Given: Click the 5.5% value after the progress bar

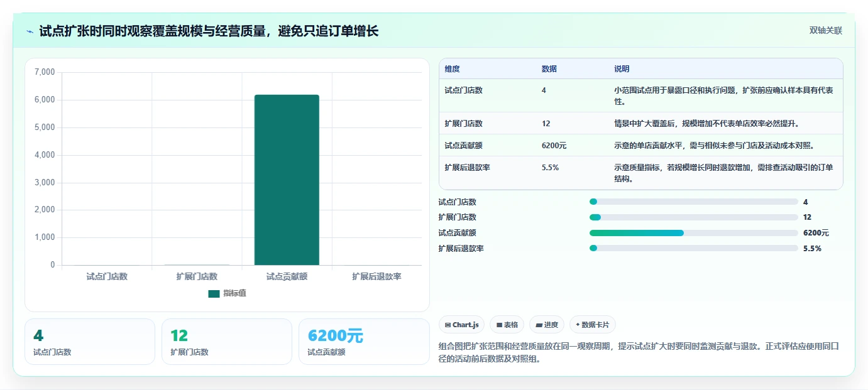Looking at the screenshot, I should coord(812,248).
